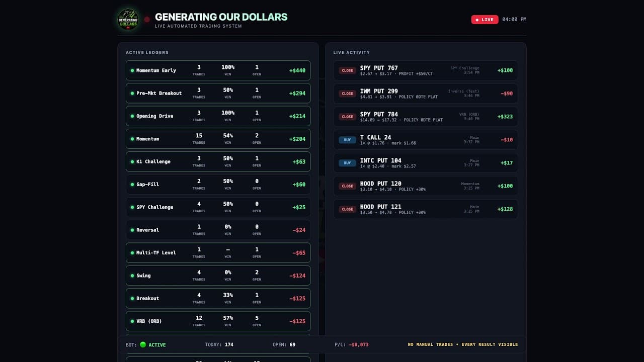
Task: Click the CLOSE badge on HOOD PUT 121
Action: [348, 209]
